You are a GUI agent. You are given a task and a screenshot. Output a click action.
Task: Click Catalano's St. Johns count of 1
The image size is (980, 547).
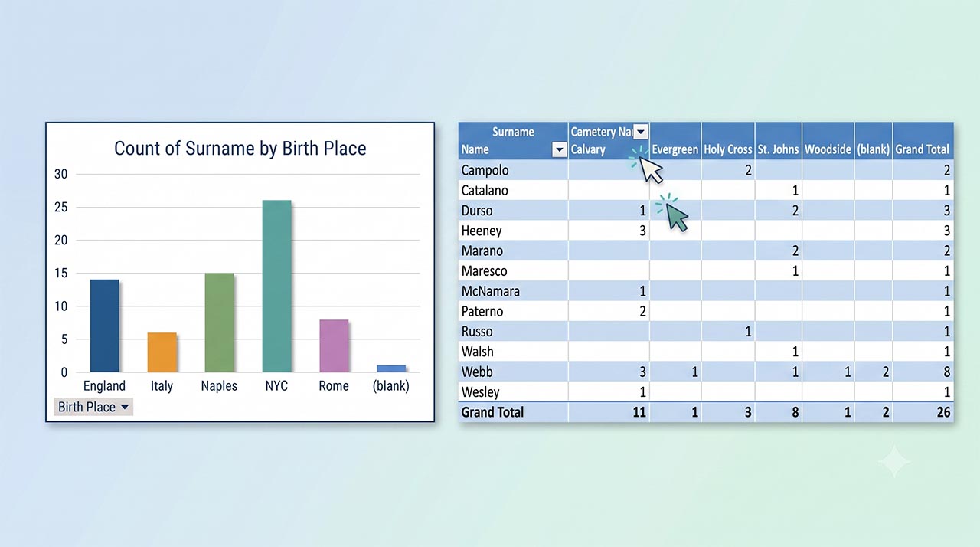tap(795, 190)
